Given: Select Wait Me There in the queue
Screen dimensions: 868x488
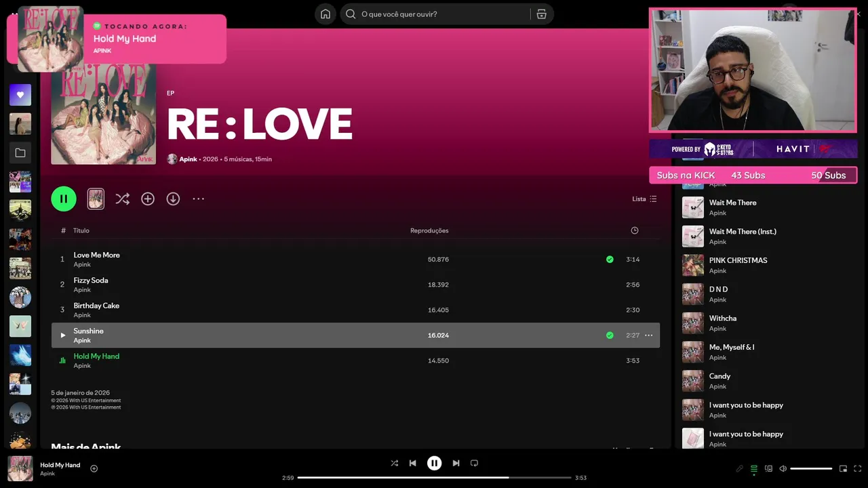Looking at the screenshot, I should (x=769, y=207).
